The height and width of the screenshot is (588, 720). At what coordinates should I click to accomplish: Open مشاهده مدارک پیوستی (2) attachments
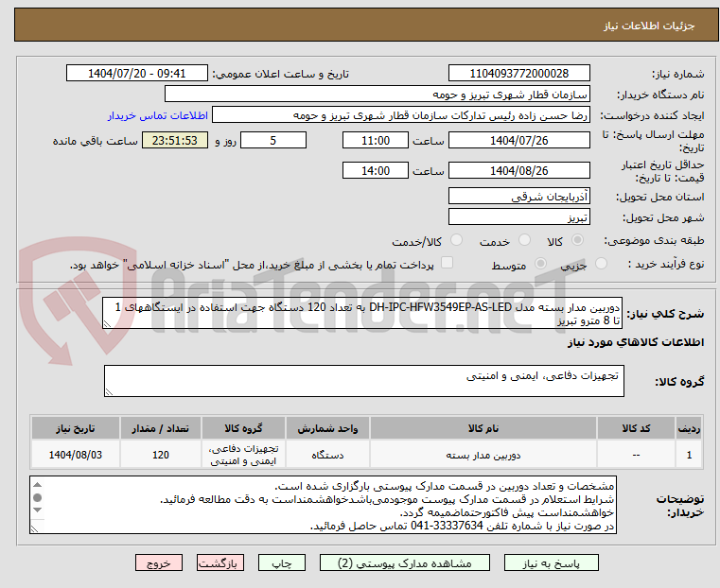[405, 562]
